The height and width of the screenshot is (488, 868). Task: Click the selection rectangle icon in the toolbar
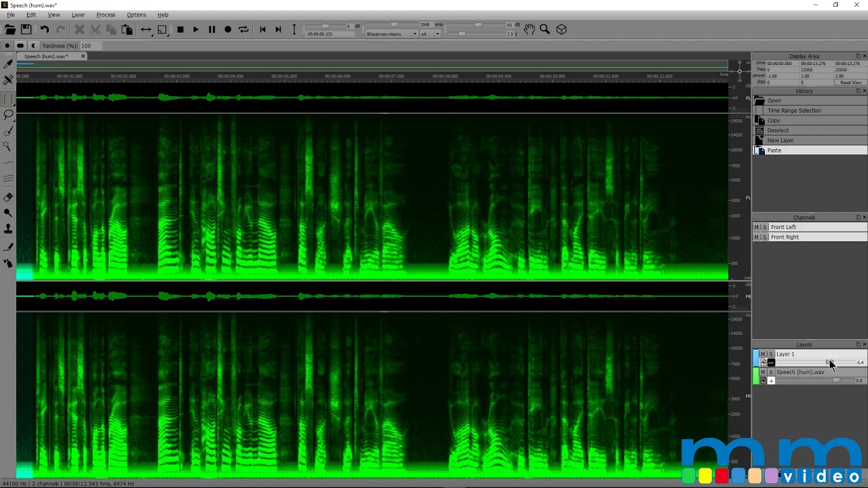click(163, 29)
